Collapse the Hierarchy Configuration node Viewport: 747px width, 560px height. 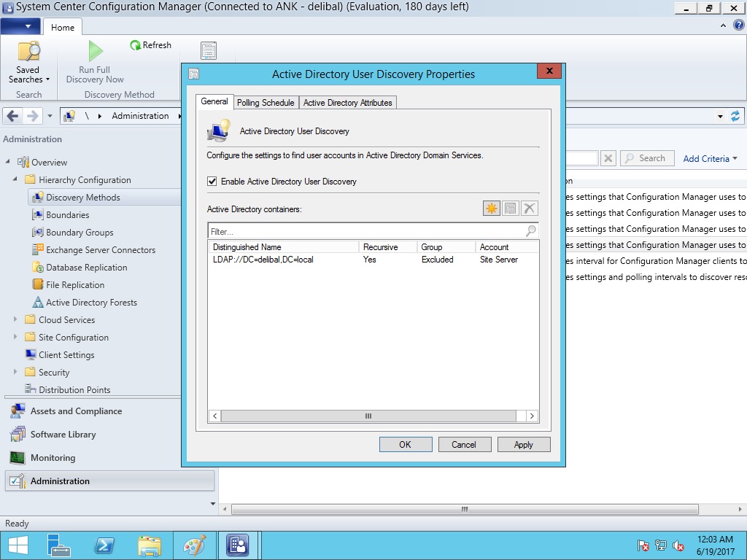[x=16, y=180]
